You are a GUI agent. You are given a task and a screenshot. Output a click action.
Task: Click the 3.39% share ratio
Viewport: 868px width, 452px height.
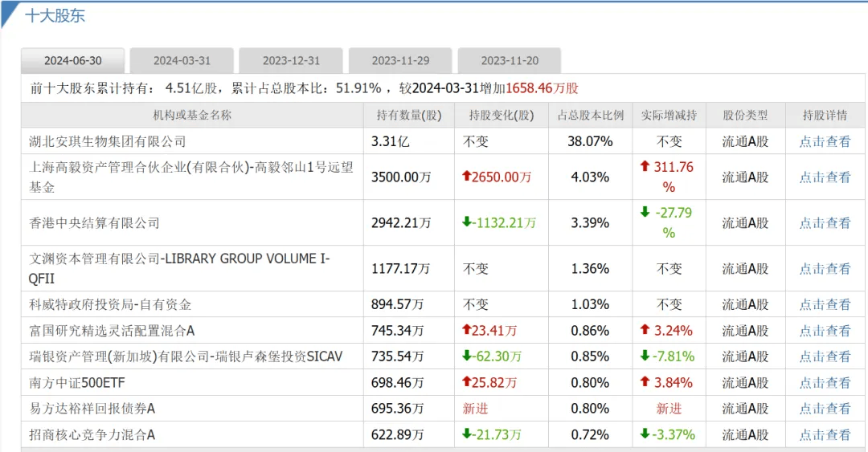pyautogui.click(x=590, y=223)
